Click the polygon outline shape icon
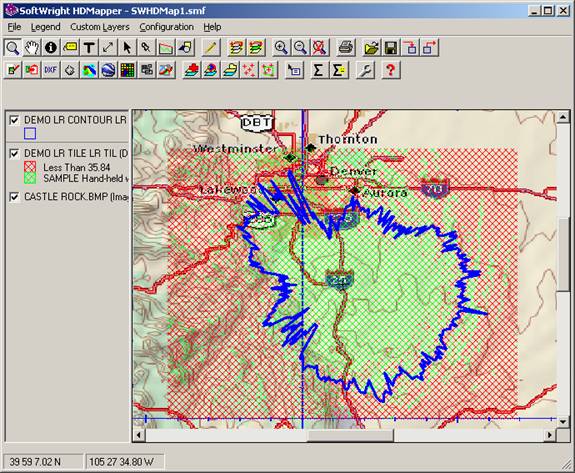The height and width of the screenshot is (473, 575). [70, 70]
